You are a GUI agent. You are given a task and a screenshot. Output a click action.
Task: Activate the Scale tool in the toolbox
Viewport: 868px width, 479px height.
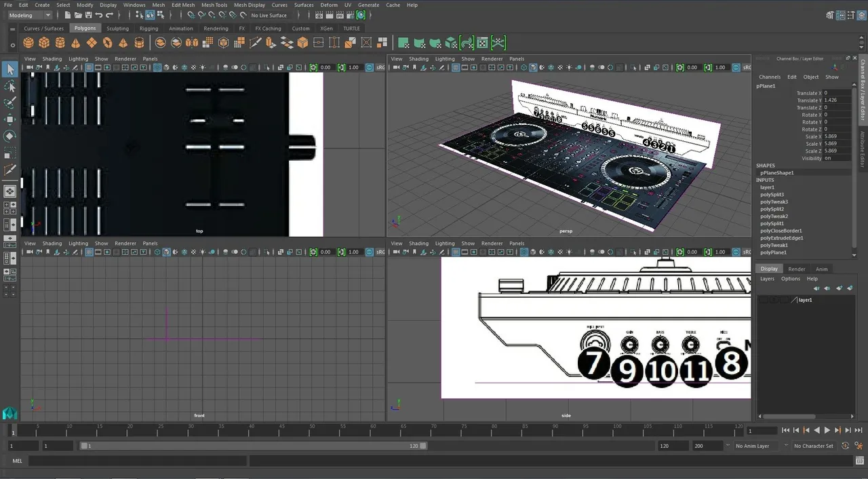tap(10, 153)
